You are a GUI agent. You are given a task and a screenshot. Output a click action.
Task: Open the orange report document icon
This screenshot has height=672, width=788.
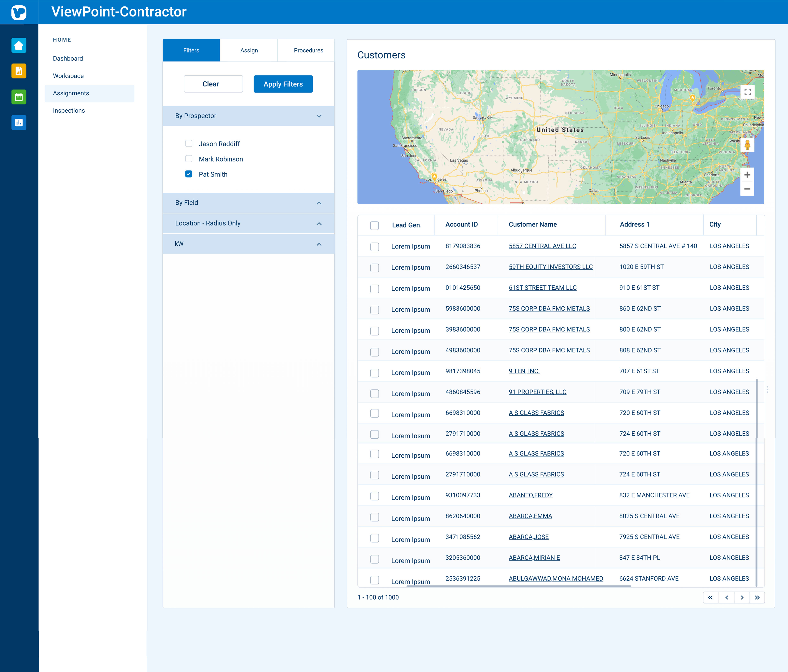[x=19, y=71]
